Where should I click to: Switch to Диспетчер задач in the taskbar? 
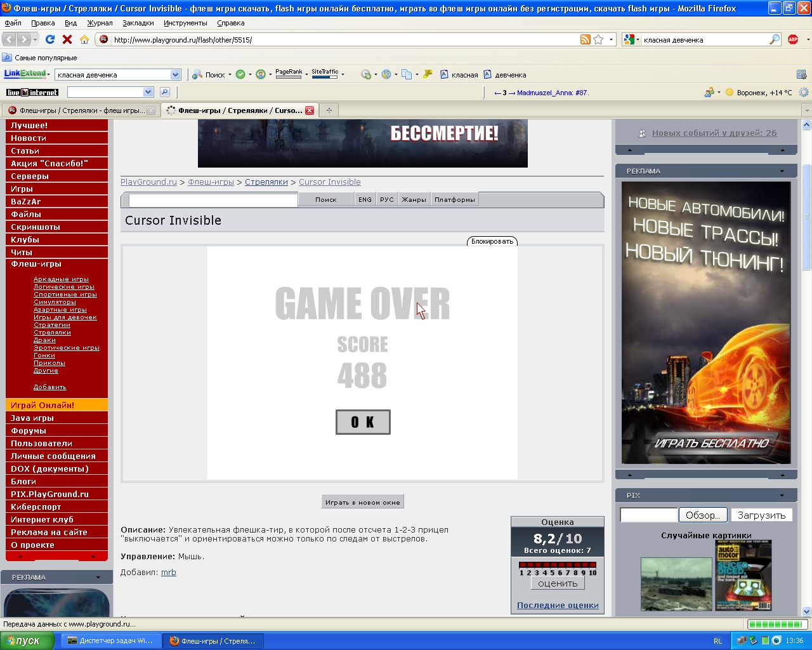pos(110,641)
